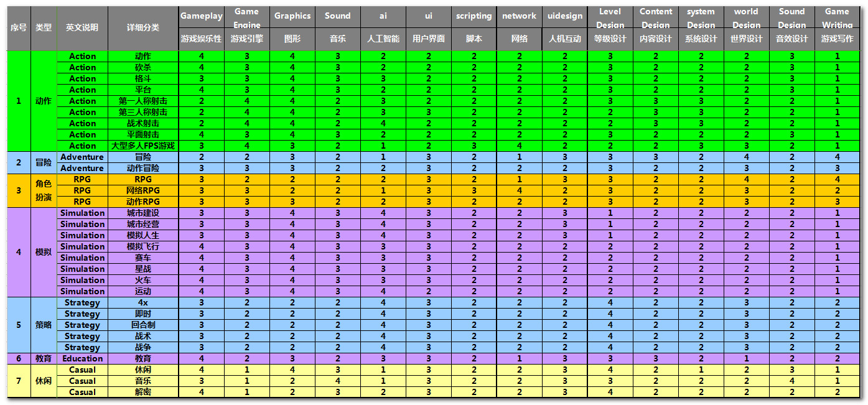Select the Game Engine column header
The image size is (868, 405).
(x=247, y=18)
